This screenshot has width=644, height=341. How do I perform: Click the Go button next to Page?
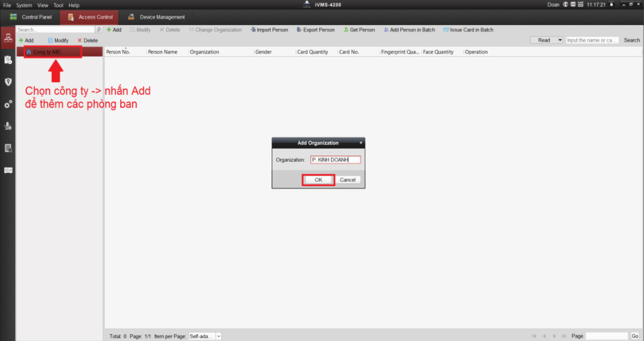635,336
